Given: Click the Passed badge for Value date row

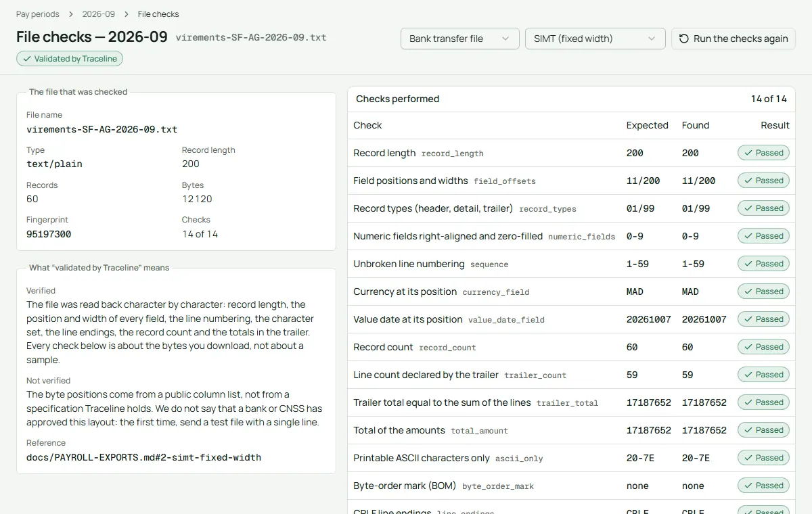Looking at the screenshot, I should click(763, 319).
